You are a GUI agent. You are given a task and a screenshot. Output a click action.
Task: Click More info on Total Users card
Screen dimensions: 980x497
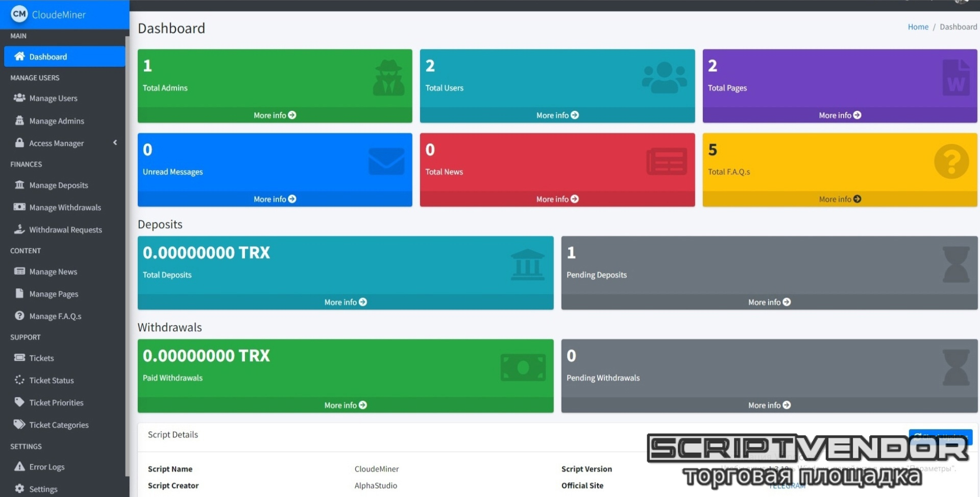point(557,115)
